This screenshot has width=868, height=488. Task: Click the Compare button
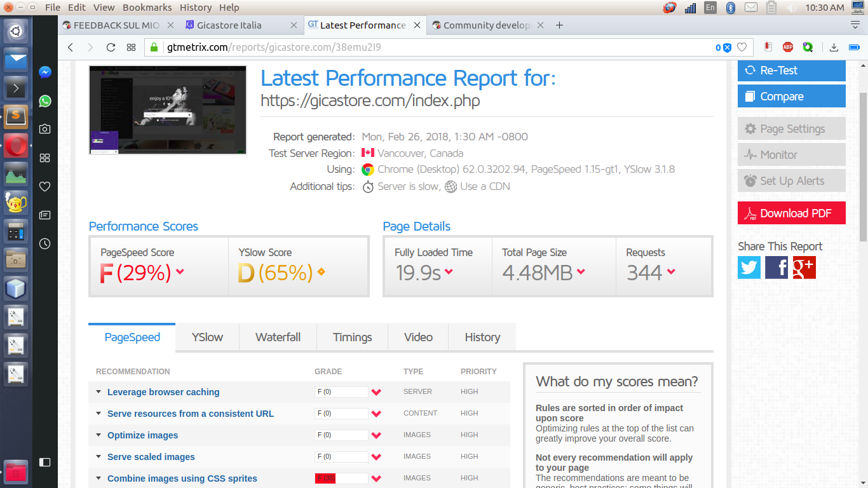pyautogui.click(x=792, y=97)
